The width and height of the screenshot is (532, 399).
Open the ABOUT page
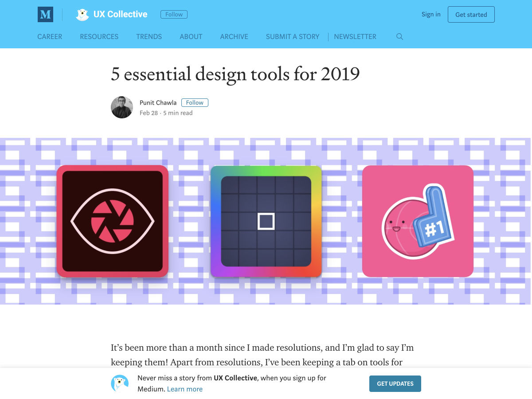coord(191,37)
